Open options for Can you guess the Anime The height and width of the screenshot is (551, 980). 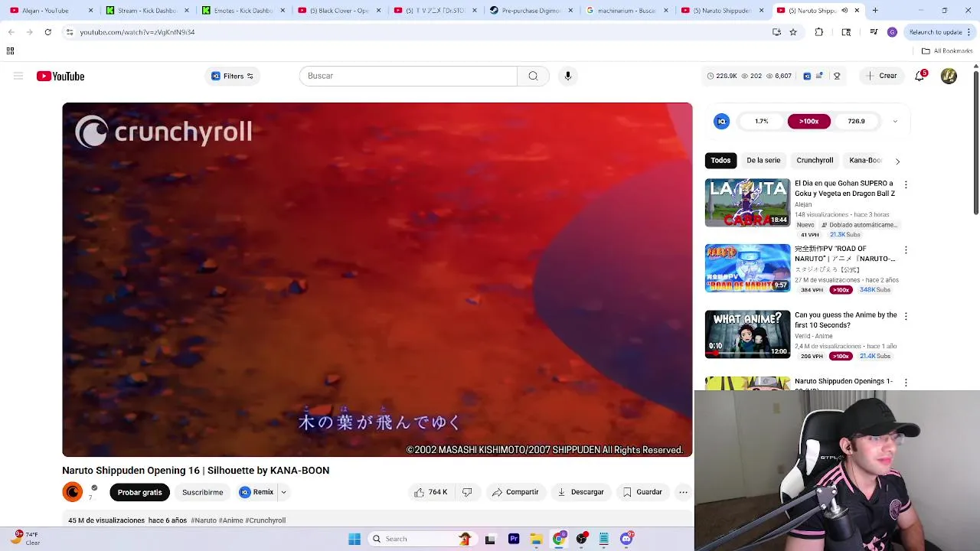pos(906,316)
